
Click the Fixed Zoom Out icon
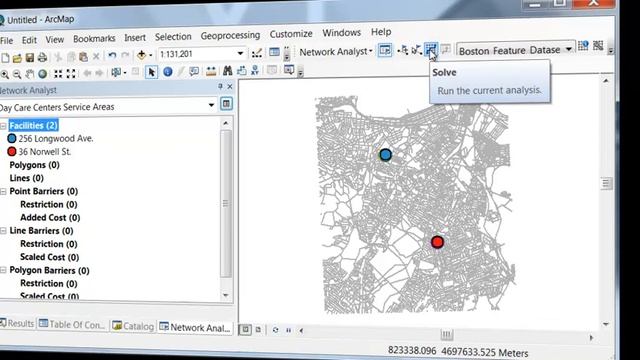point(71,73)
